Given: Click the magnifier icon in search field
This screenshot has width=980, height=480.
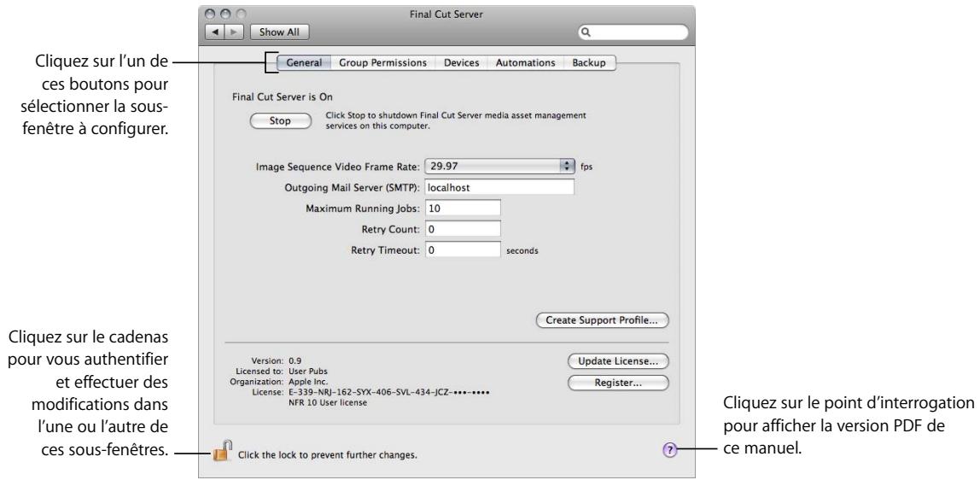Looking at the screenshot, I should point(586,32).
